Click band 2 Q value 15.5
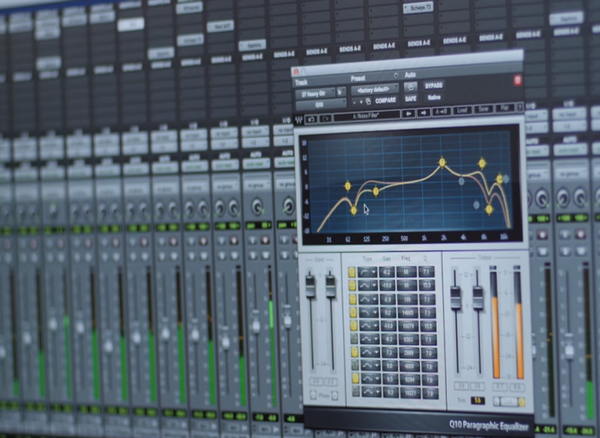 pos(427,285)
